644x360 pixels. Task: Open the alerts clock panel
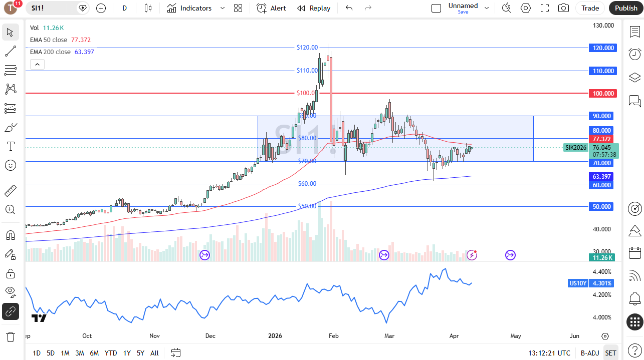click(x=635, y=54)
